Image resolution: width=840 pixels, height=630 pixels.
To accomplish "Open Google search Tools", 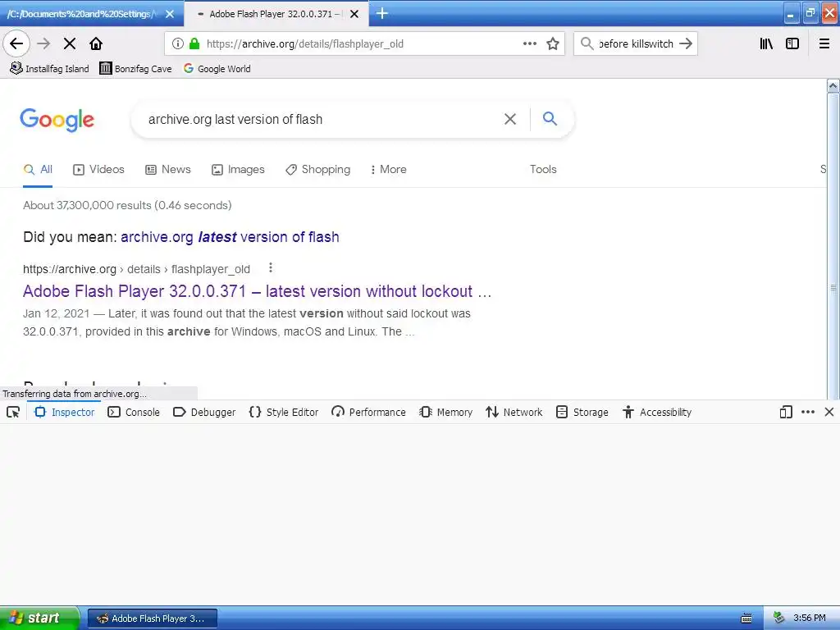I will pos(543,169).
